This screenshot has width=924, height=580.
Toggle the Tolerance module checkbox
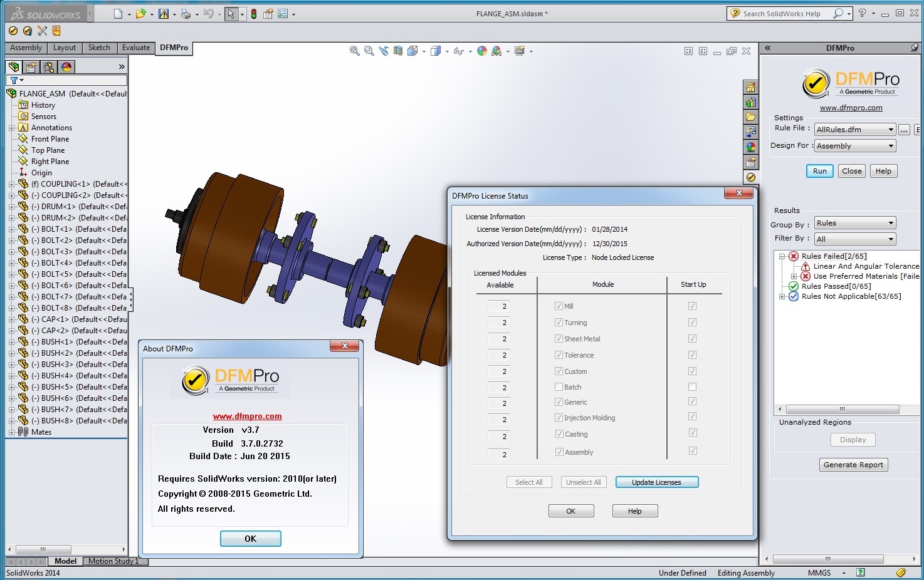[x=559, y=355]
